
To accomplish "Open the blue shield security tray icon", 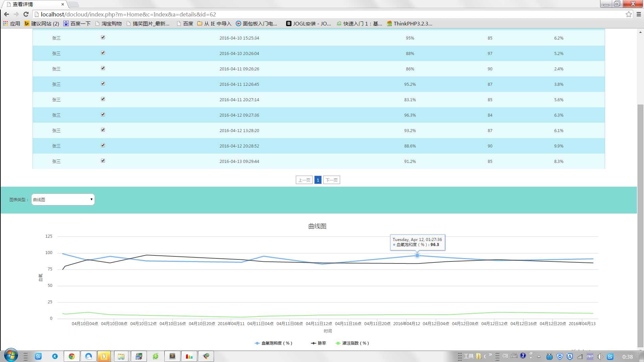I will (559, 357).
